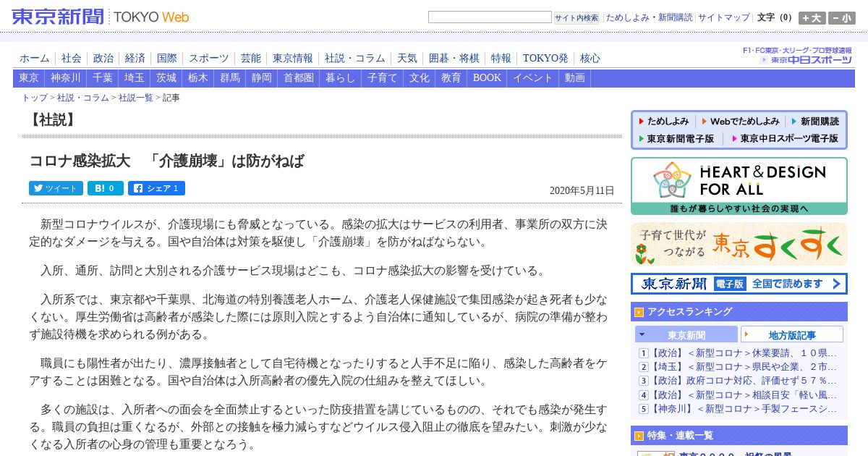This screenshot has width=868, height=456.
Task: Open the 経済 menu item
Action: (x=135, y=58)
